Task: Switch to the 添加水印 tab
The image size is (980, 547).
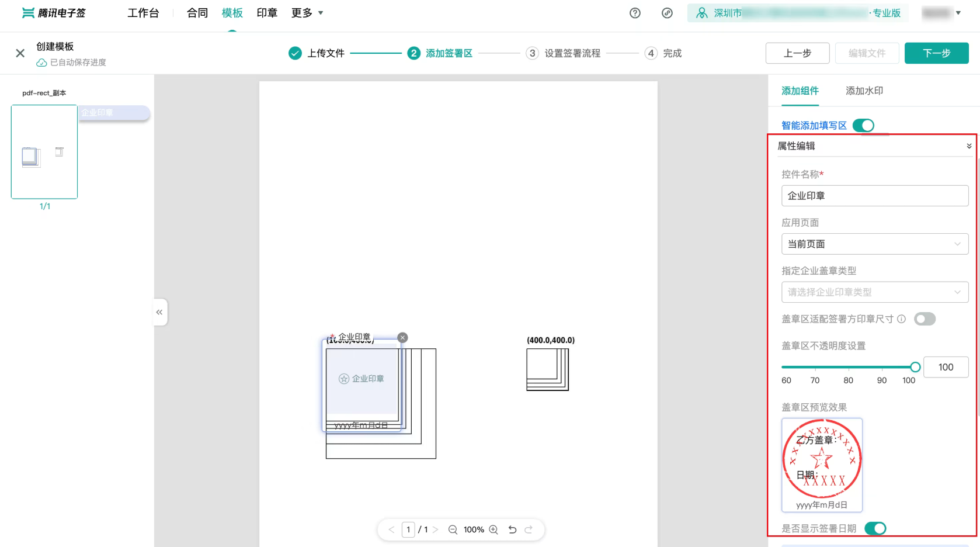Action: pyautogui.click(x=864, y=91)
